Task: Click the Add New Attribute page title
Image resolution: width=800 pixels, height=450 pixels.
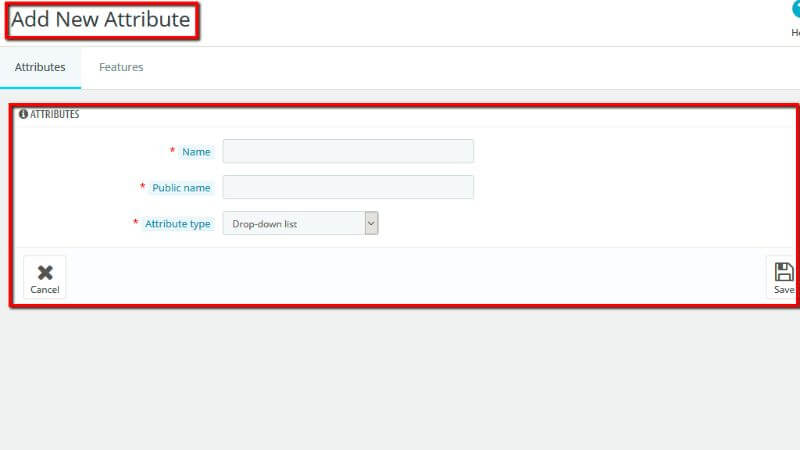Action: [x=101, y=20]
